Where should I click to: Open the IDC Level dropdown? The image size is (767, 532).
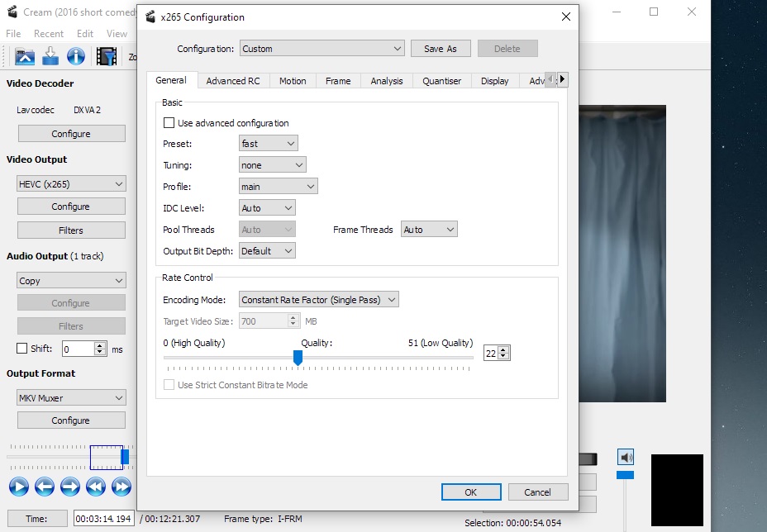tap(267, 208)
